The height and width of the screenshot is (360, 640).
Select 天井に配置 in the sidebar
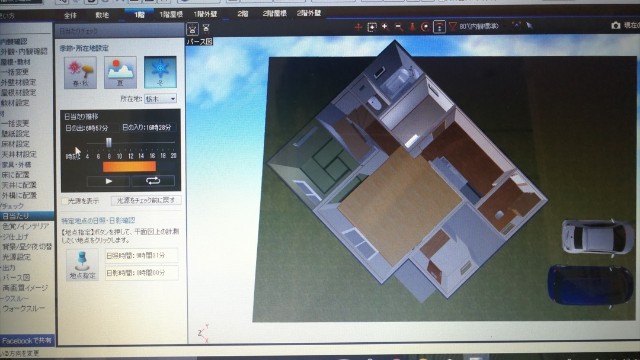click(19, 185)
